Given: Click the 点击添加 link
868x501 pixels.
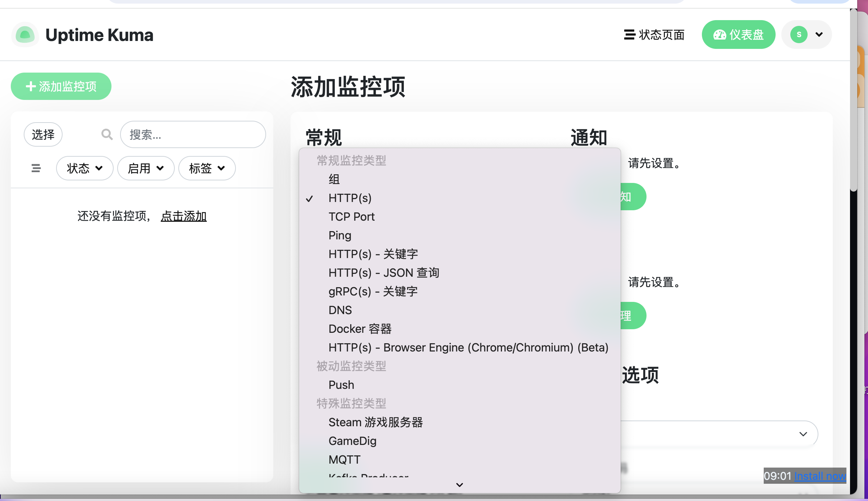Looking at the screenshot, I should 183,216.
